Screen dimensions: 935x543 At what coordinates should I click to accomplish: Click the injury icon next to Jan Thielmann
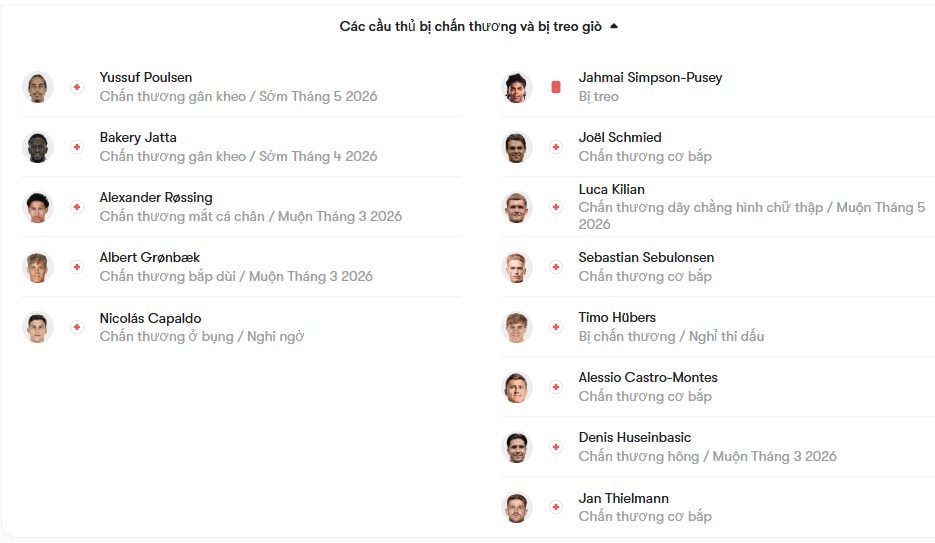tap(556, 507)
